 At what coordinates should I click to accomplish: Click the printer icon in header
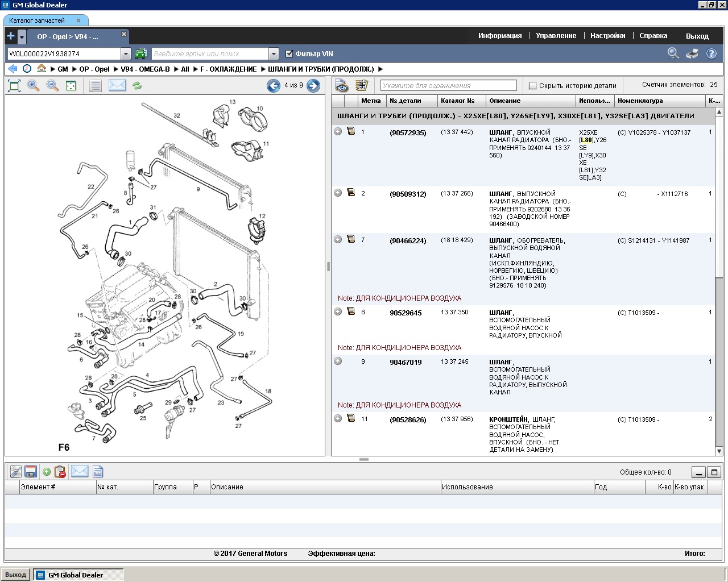[692, 53]
